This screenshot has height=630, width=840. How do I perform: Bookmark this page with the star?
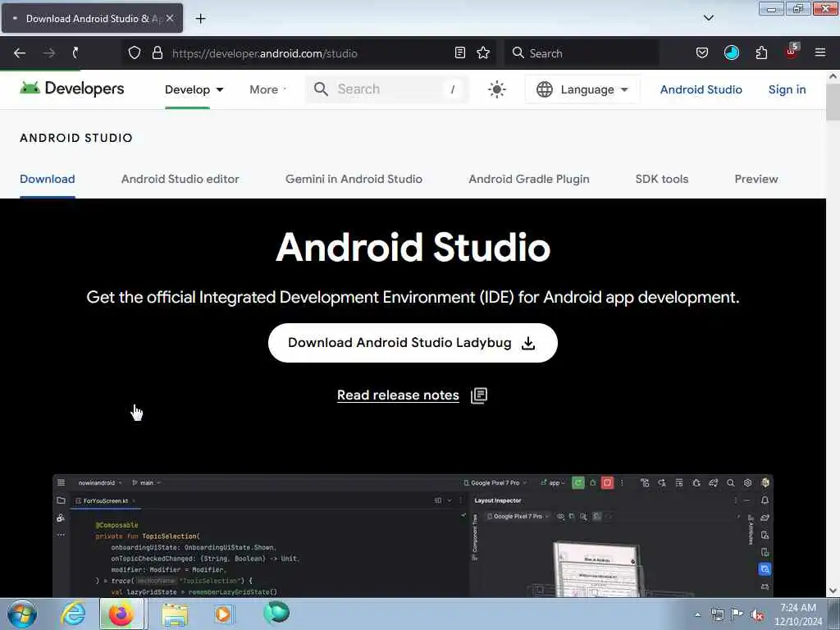click(x=483, y=53)
